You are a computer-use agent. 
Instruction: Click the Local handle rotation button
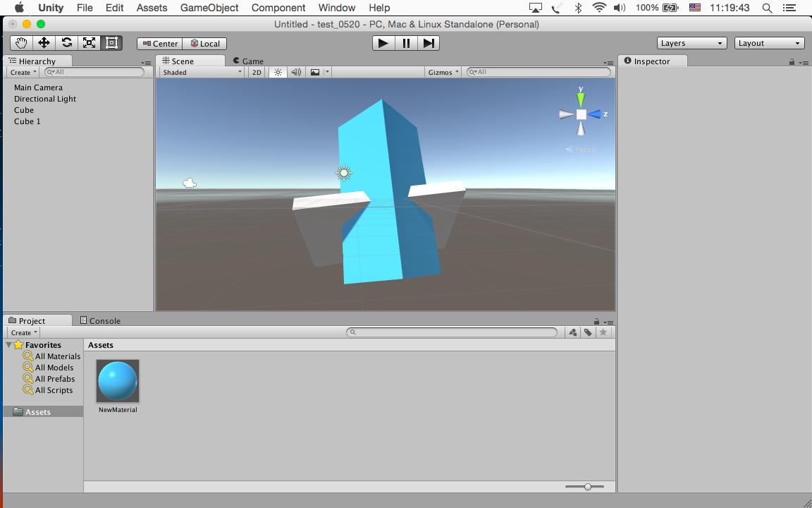tap(205, 43)
